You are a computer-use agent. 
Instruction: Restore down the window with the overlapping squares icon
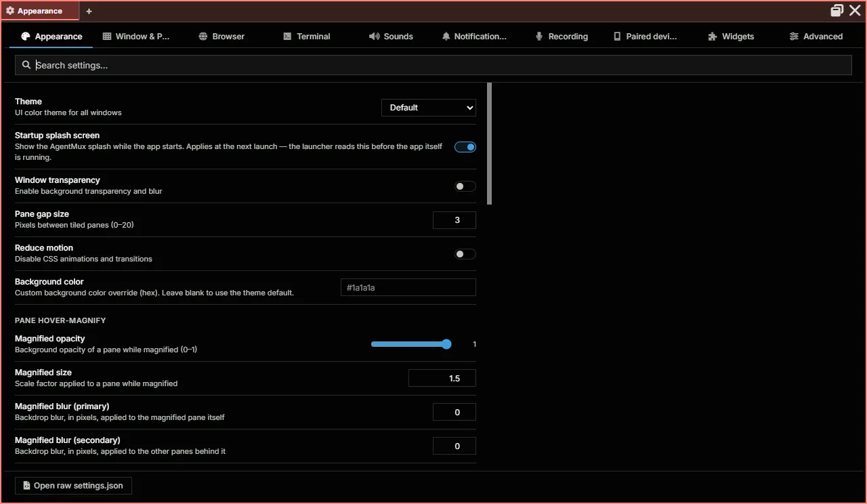click(837, 10)
